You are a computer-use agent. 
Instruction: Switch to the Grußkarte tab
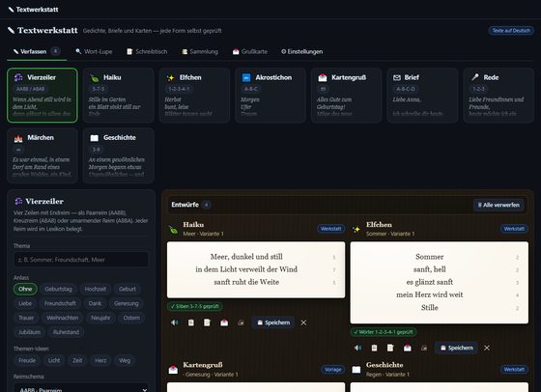click(250, 52)
